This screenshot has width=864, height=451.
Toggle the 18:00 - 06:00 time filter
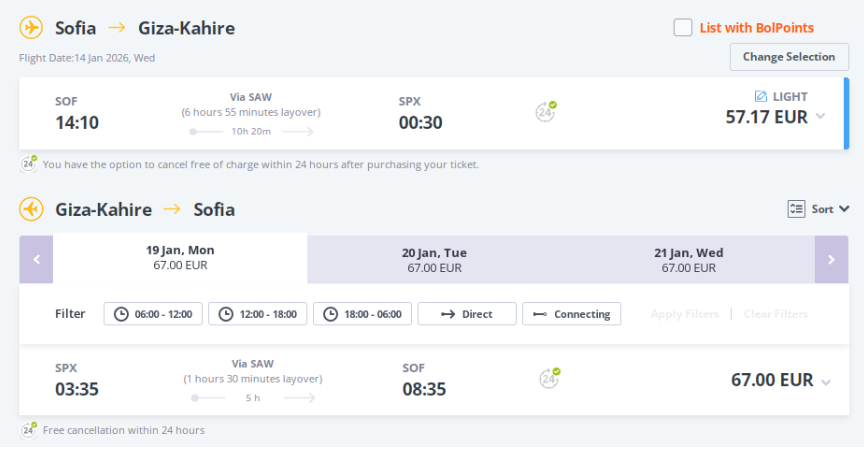coord(362,314)
